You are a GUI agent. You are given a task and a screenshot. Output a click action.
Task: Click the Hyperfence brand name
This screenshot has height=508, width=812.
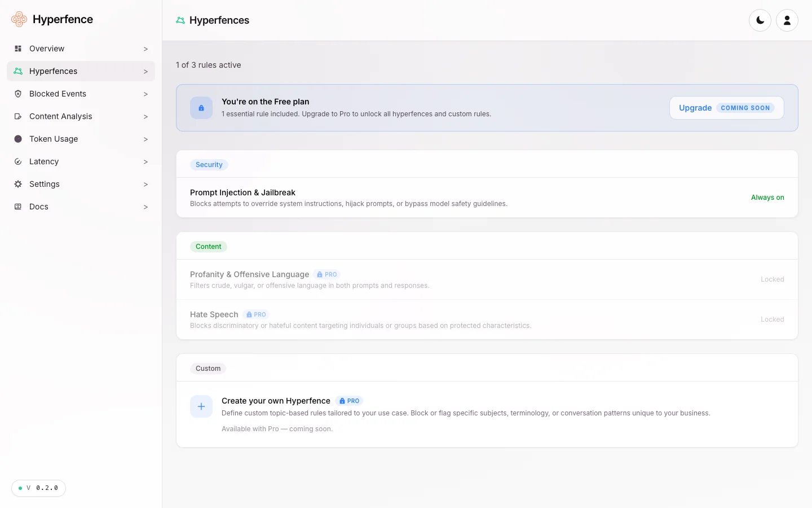coord(63,19)
